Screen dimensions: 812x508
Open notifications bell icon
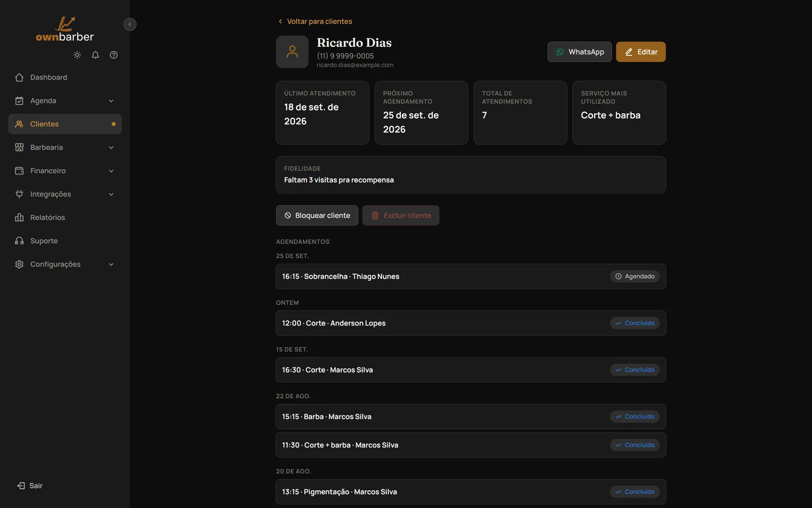pyautogui.click(x=95, y=55)
